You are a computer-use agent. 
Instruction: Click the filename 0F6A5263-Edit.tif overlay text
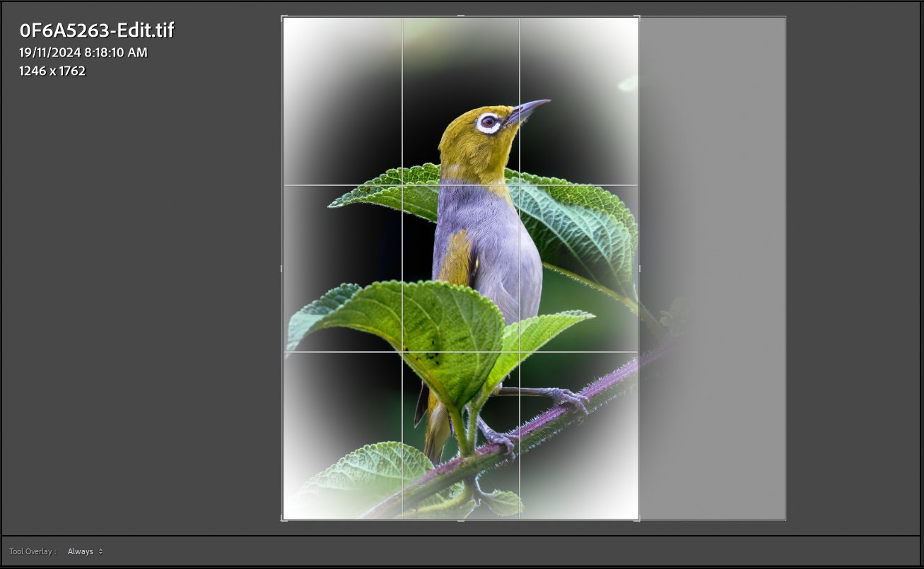[97, 30]
